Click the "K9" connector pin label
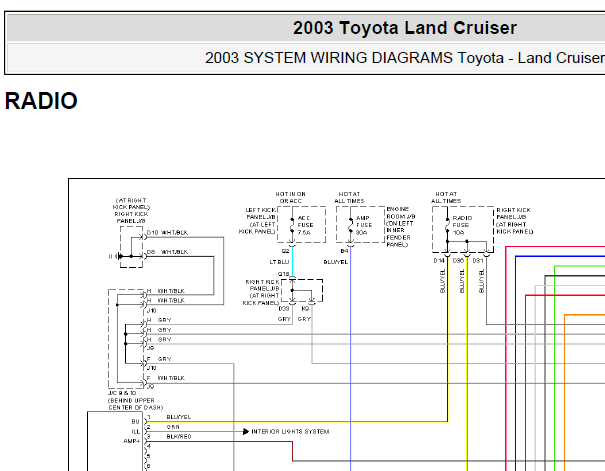 (305, 309)
